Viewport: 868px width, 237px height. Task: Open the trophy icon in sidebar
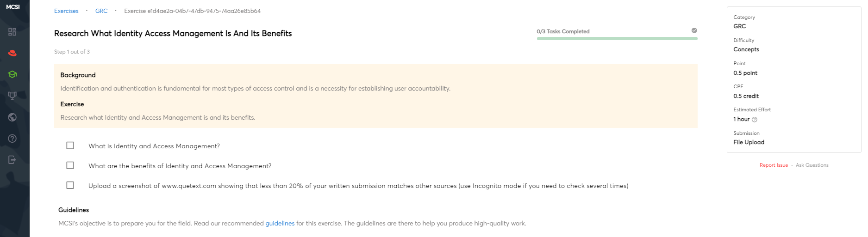[x=12, y=96]
